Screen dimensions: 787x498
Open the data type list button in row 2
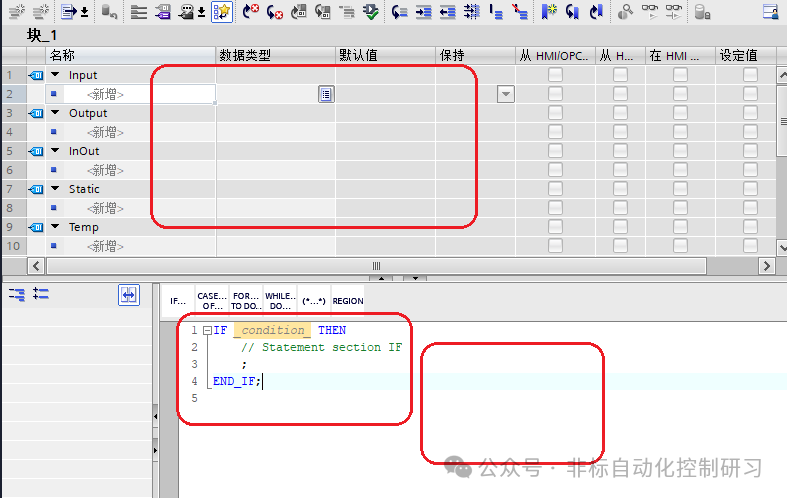coord(326,94)
